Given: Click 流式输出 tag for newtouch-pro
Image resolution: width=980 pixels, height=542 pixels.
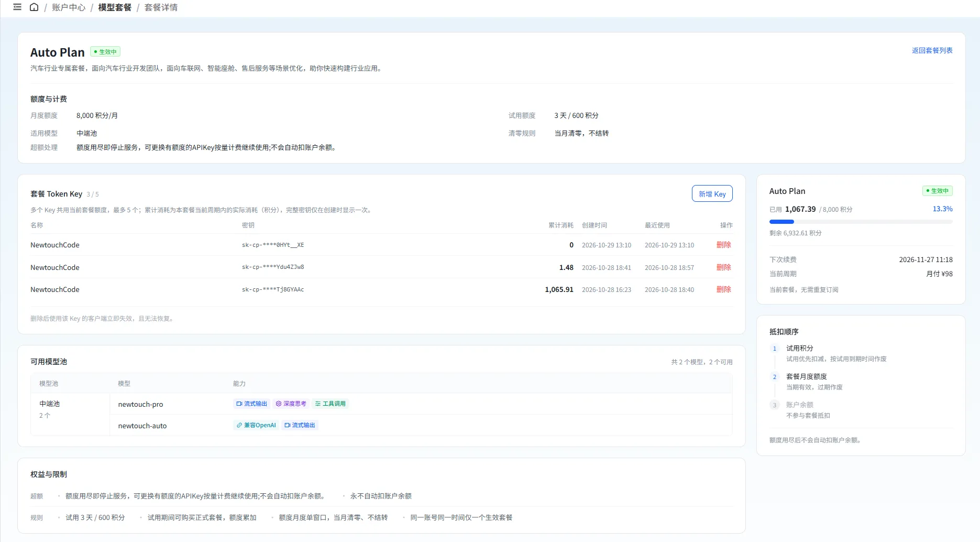Looking at the screenshot, I should pyautogui.click(x=251, y=404).
